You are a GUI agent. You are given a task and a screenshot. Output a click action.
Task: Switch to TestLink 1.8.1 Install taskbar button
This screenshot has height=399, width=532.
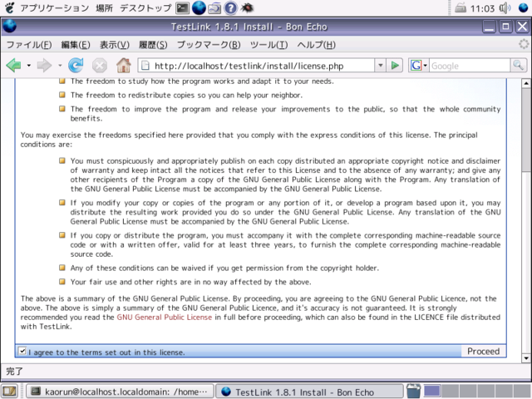[309, 392]
